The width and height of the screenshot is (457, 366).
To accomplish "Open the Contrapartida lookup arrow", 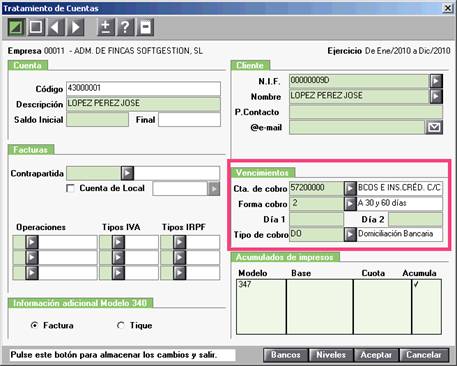I will click(127, 173).
